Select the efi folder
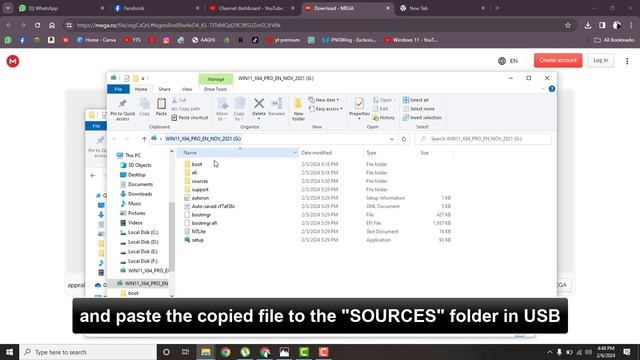This screenshot has height=360, width=640. point(195,173)
